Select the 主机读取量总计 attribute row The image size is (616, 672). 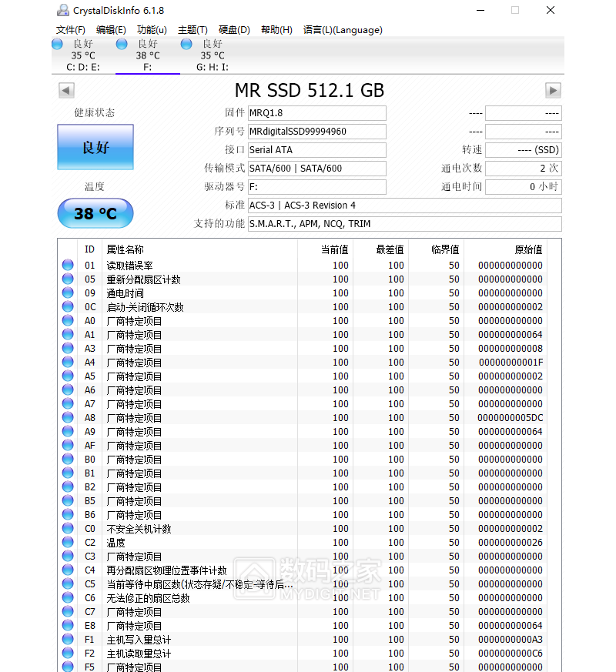coord(303,654)
